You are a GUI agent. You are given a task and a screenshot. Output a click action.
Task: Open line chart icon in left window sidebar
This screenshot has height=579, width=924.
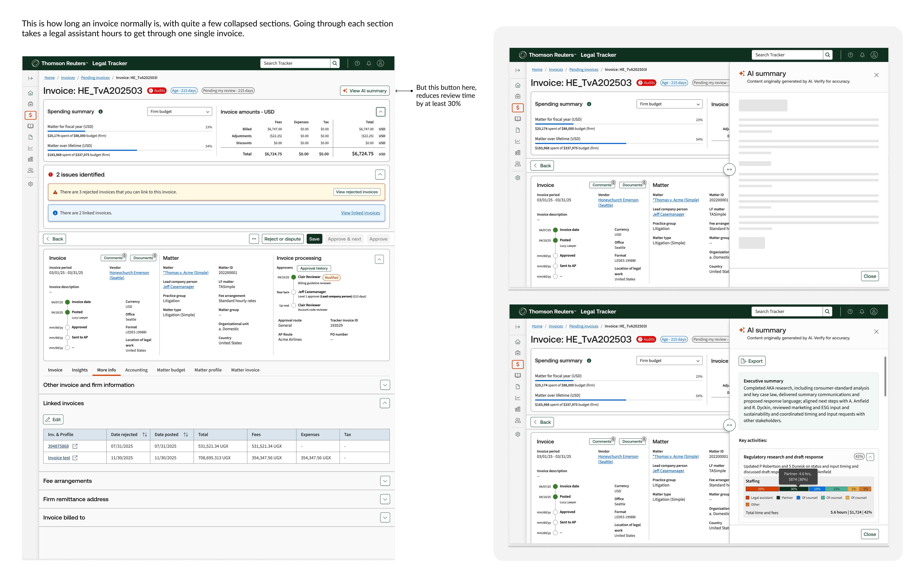[x=31, y=148]
